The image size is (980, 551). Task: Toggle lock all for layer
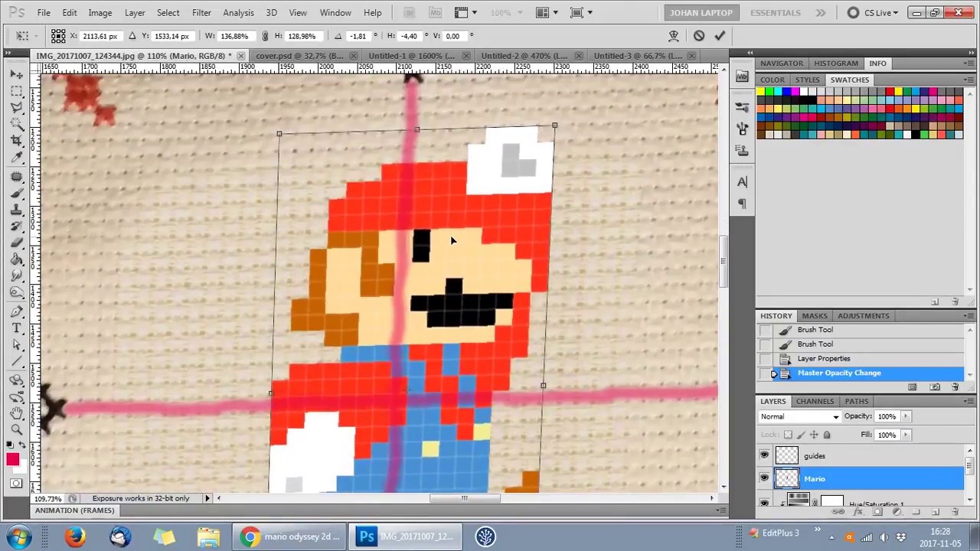coord(826,435)
